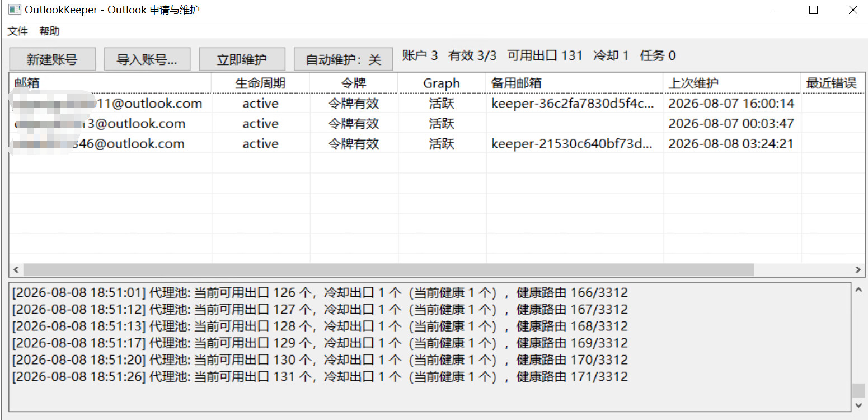
Task: Click the log line stamped 18:51:17
Action: (320, 343)
